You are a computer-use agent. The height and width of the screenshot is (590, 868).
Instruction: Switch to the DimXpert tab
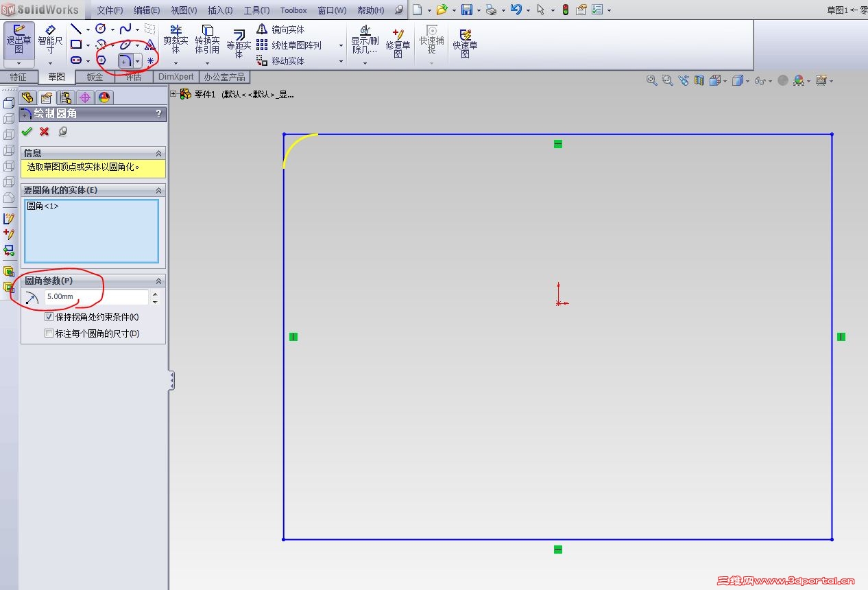[x=176, y=77]
